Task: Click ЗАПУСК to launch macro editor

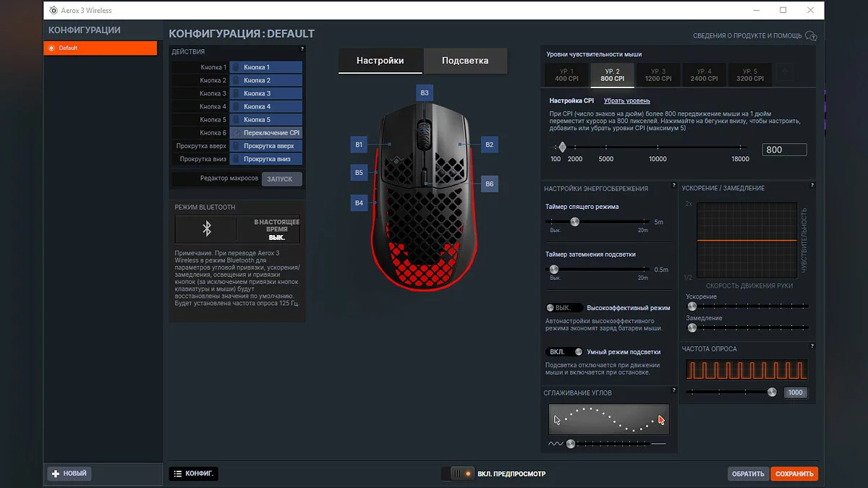Action: [x=281, y=179]
